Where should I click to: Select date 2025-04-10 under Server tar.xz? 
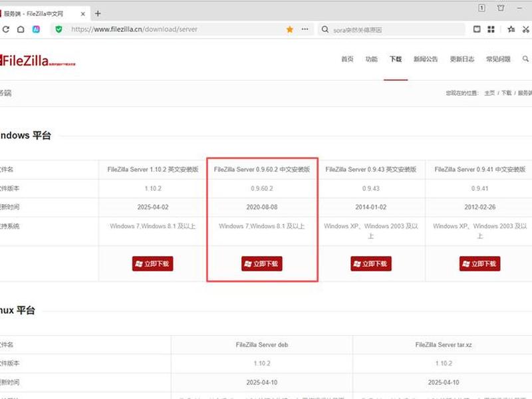pos(444,382)
